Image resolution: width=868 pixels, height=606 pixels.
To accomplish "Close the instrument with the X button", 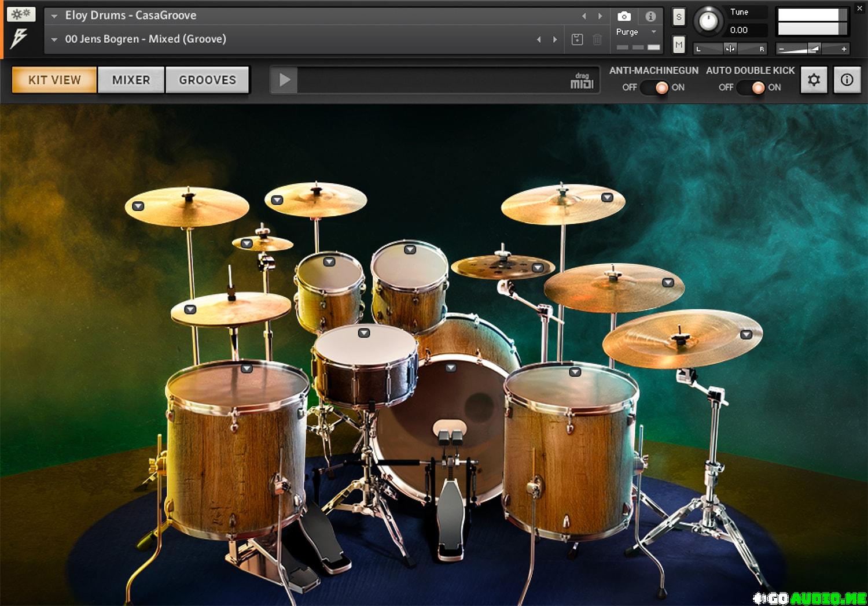I will (x=859, y=8).
